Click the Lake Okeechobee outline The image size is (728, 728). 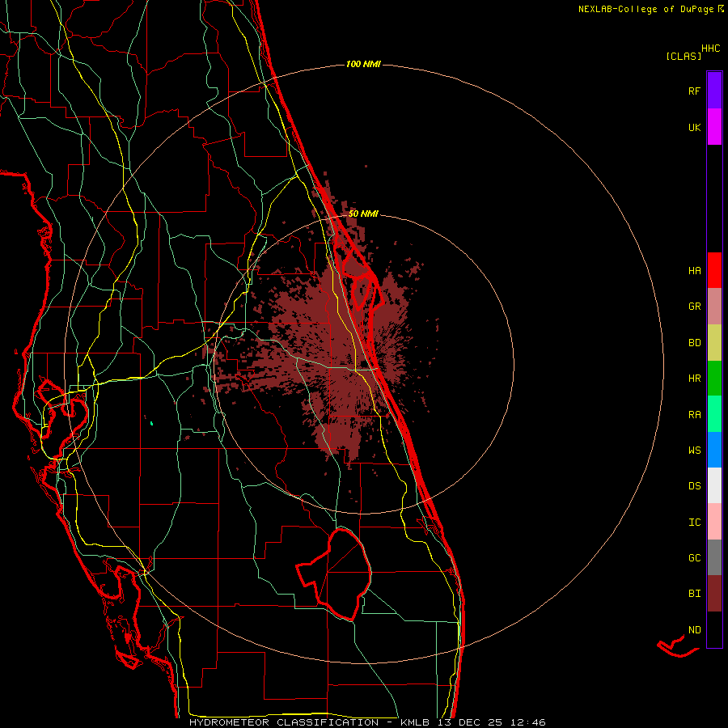tap(334, 574)
